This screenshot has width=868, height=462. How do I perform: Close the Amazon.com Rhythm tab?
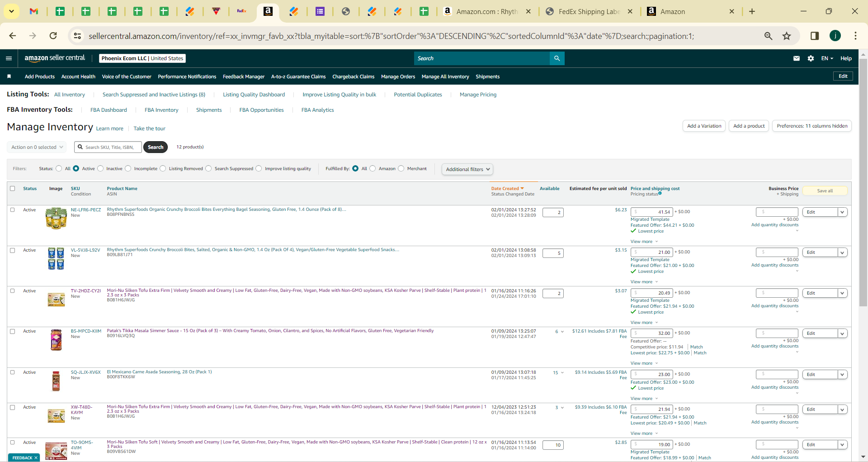pyautogui.click(x=528, y=11)
